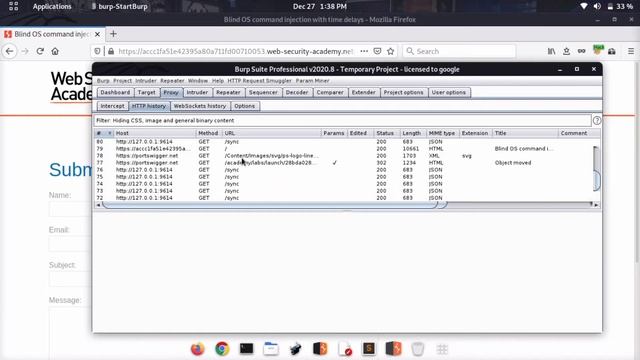640x360 pixels.
Task: Select request row 79 with Blind OS command title
Action: (x=344, y=149)
